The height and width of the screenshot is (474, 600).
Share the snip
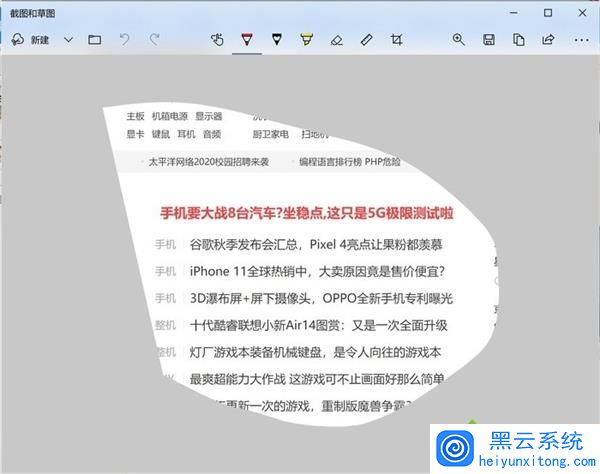tap(548, 40)
